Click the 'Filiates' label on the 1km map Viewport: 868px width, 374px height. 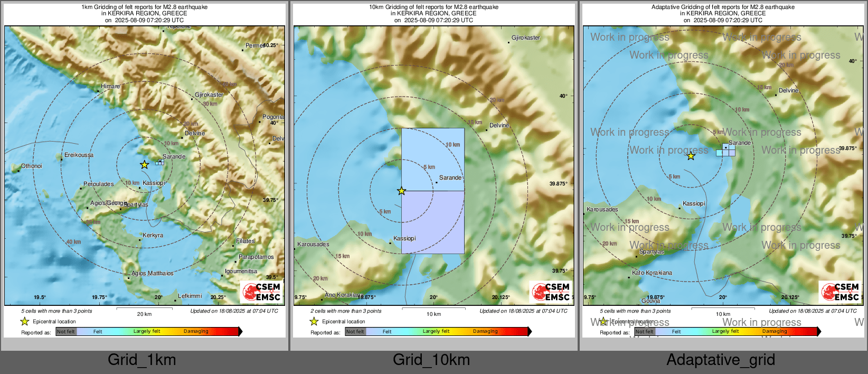pos(245,241)
